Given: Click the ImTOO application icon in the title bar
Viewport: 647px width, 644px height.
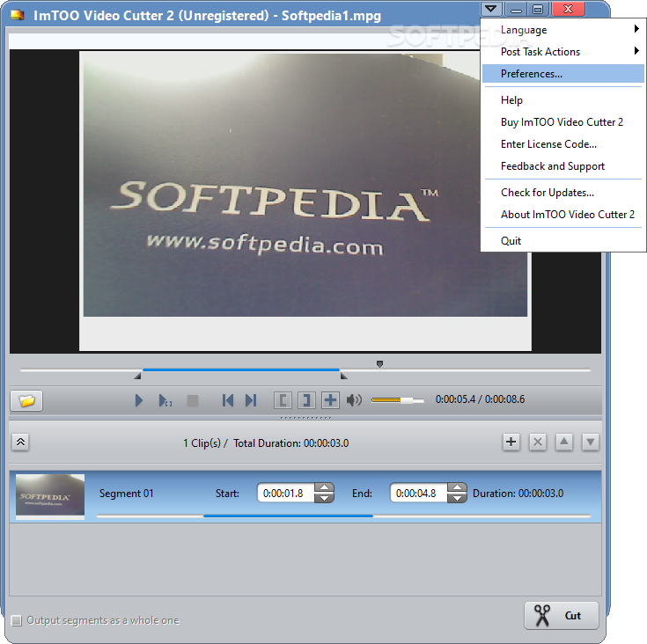Looking at the screenshot, I should click(x=18, y=15).
